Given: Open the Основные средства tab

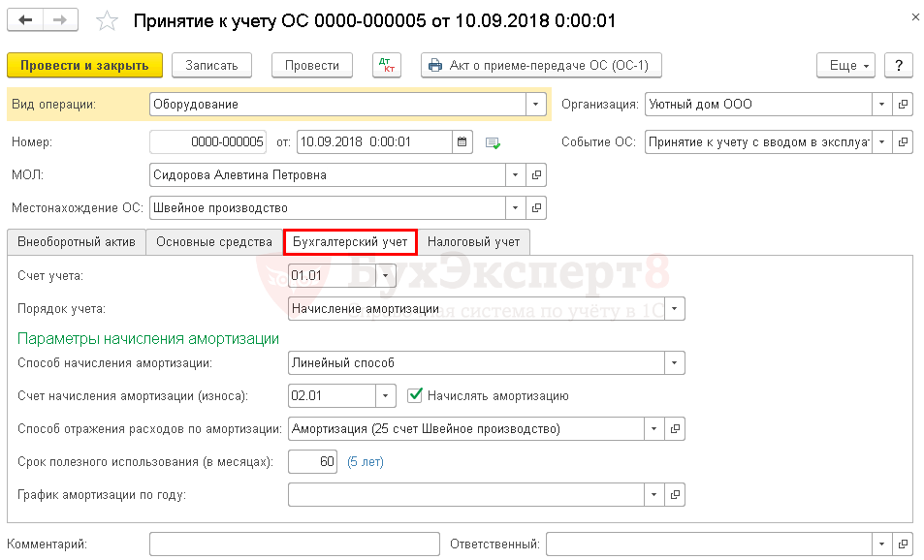Looking at the screenshot, I should tap(214, 242).
